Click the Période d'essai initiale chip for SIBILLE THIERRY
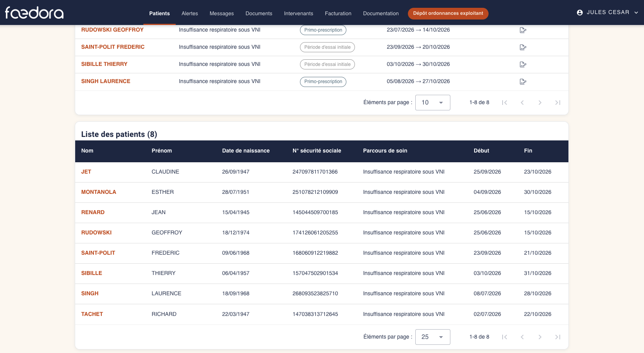Viewport: 644px width, 353px height. pyautogui.click(x=327, y=64)
